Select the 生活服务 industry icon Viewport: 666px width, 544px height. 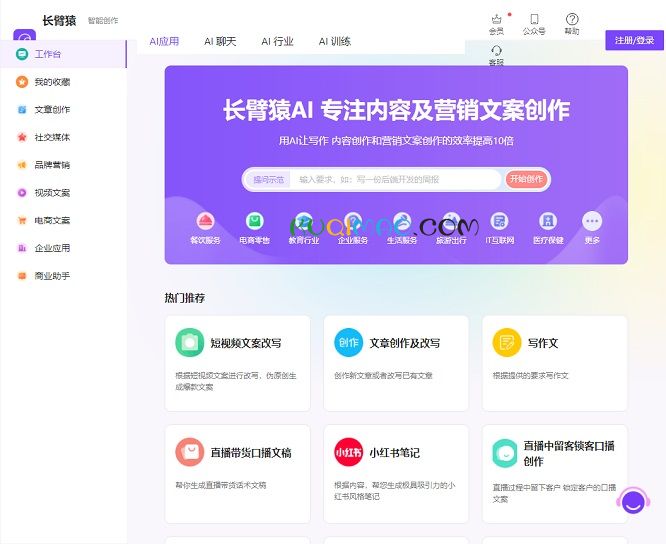tap(402, 221)
